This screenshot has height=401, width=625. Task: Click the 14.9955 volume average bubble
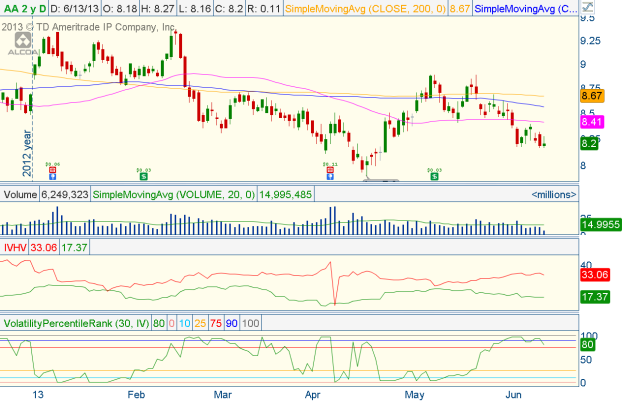pos(598,226)
